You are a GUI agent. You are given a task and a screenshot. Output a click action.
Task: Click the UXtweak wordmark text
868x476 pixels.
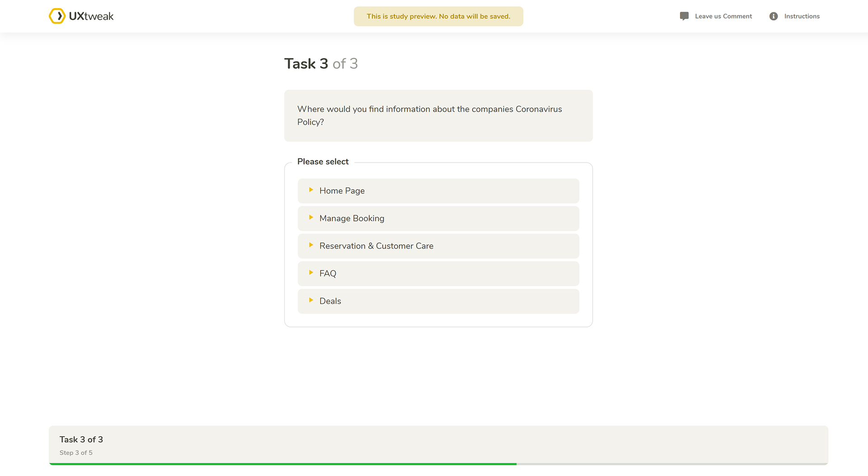[91, 16]
